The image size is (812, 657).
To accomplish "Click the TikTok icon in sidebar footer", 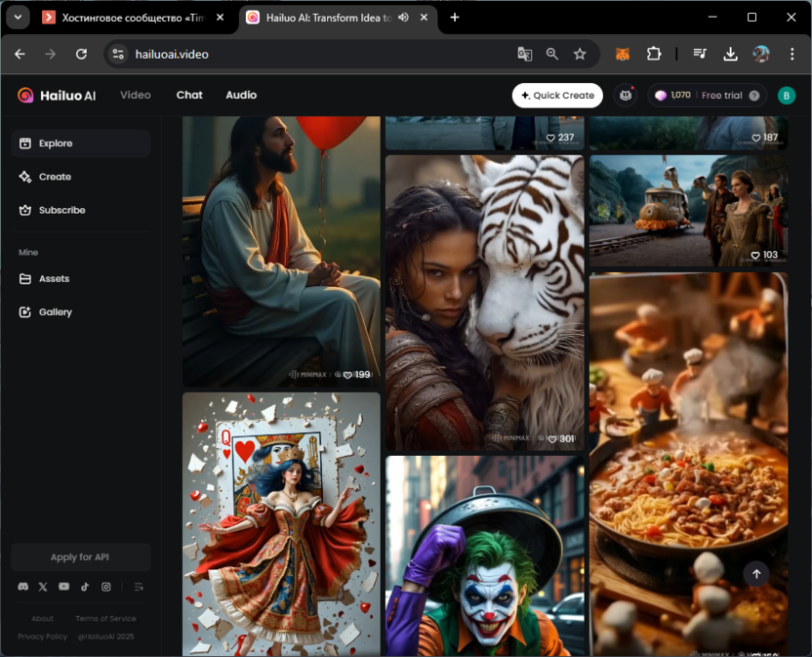I will point(85,587).
